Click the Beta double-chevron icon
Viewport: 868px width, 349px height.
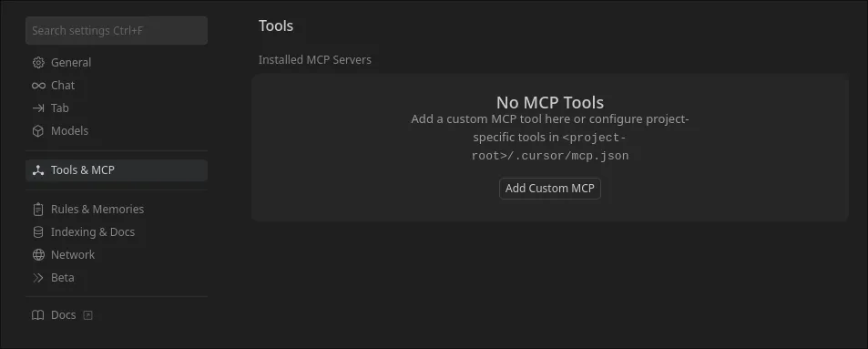click(x=38, y=278)
